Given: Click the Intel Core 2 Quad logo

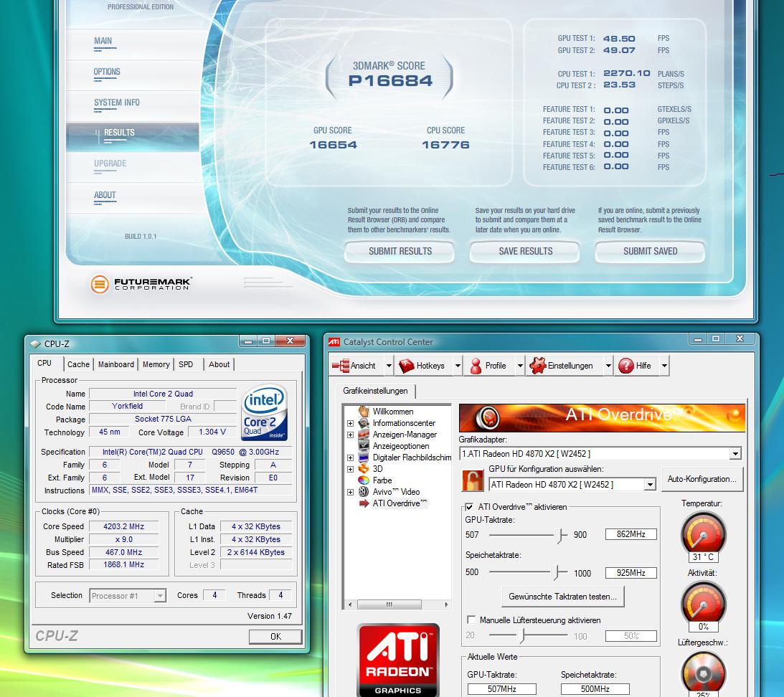Looking at the screenshot, I should 264,412.
